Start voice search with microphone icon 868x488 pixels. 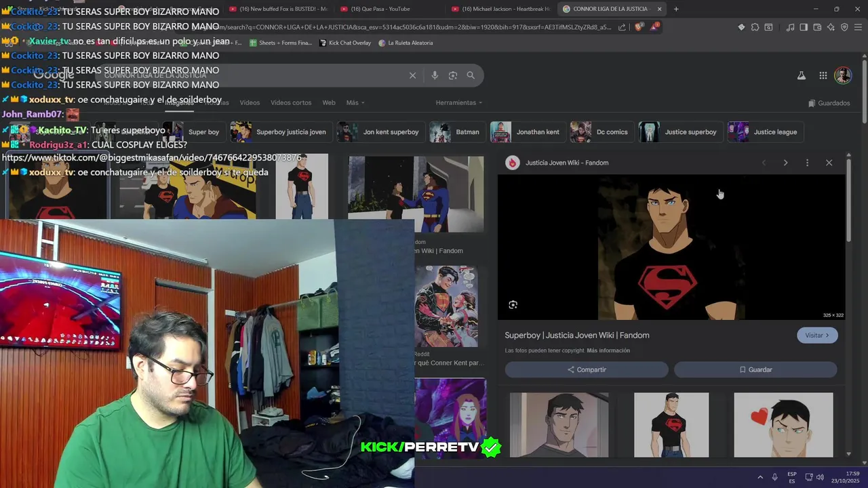(435, 75)
